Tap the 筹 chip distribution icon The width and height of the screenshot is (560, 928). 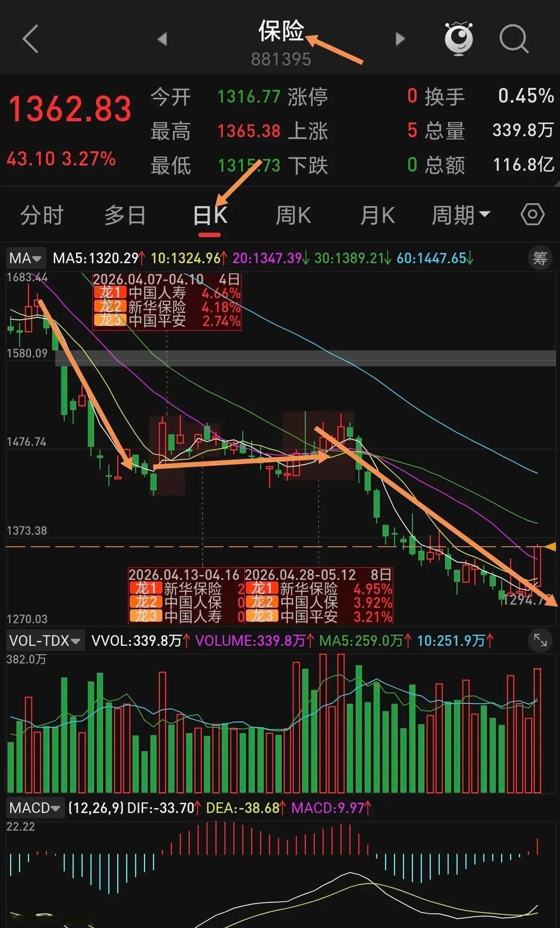(x=540, y=258)
